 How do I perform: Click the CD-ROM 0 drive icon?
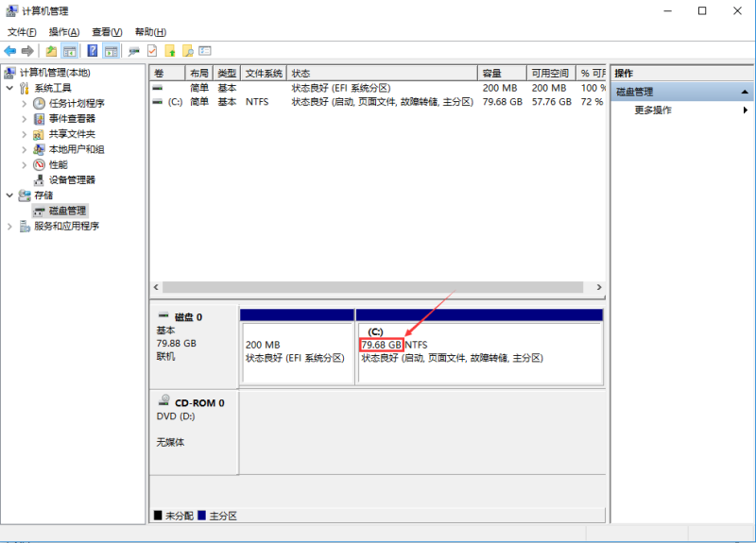tap(163, 399)
